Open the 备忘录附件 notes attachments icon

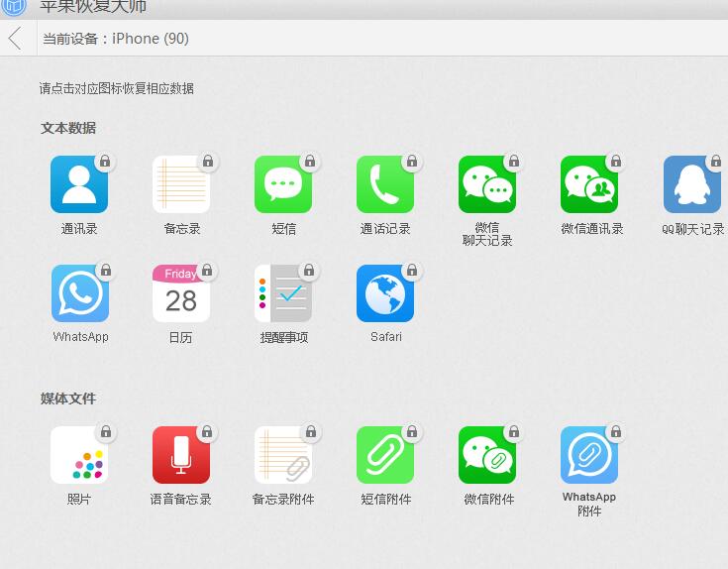283,455
